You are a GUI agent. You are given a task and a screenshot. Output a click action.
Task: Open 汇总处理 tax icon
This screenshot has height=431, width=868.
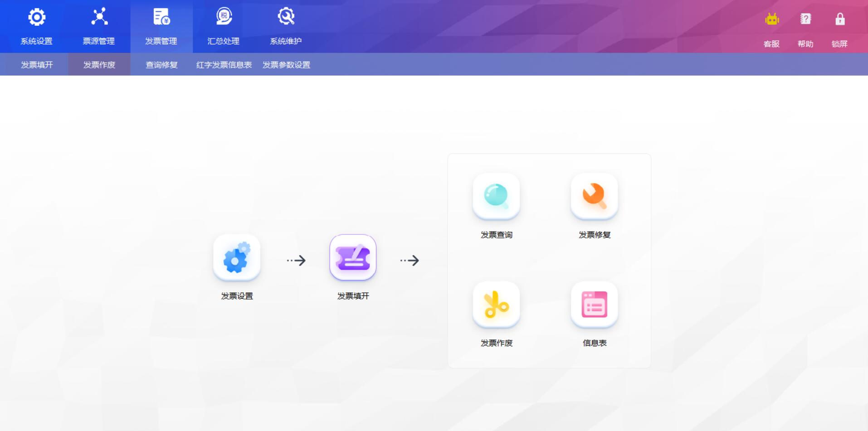click(x=224, y=16)
